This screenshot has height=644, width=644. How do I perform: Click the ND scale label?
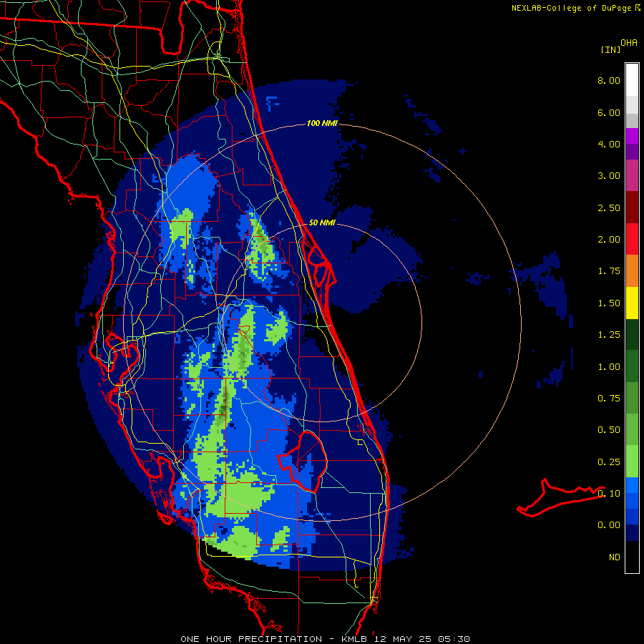[615, 557]
